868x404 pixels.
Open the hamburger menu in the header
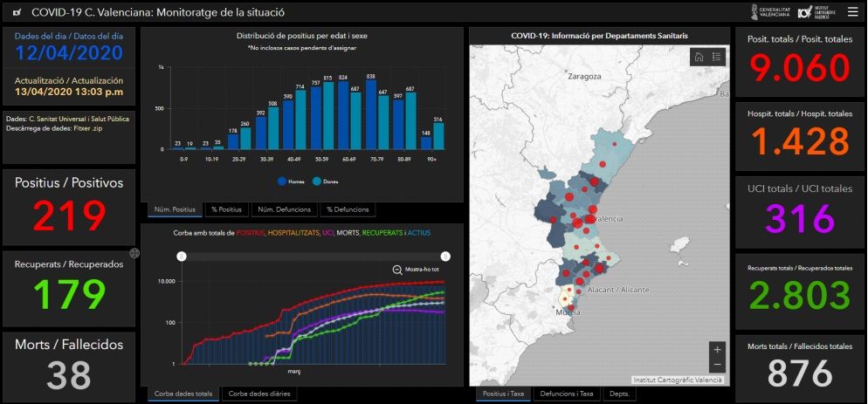(852, 12)
